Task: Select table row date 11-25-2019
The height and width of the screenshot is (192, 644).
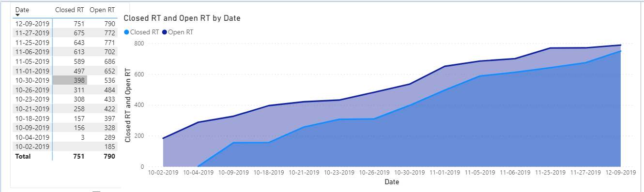Action: coord(32,42)
